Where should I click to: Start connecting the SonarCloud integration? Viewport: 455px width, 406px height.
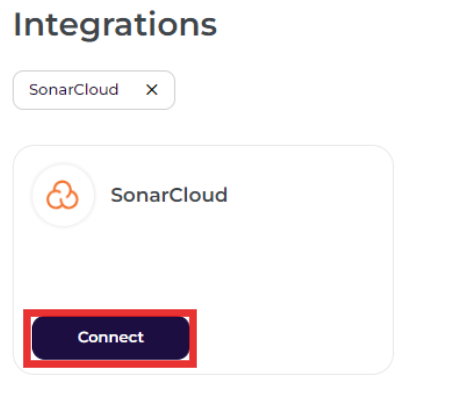pyautogui.click(x=110, y=338)
